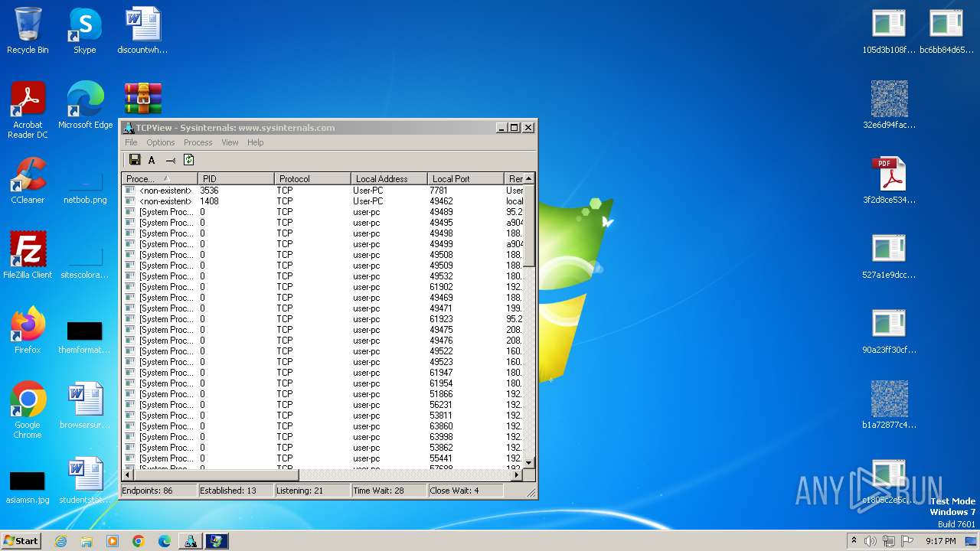Select the row with PID 3536
This screenshot has height=551, width=980.
pyautogui.click(x=322, y=191)
